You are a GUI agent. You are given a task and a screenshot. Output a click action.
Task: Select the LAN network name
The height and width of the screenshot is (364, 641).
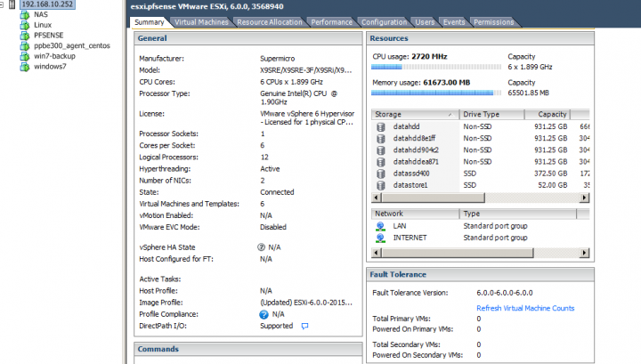tap(400, 226)
